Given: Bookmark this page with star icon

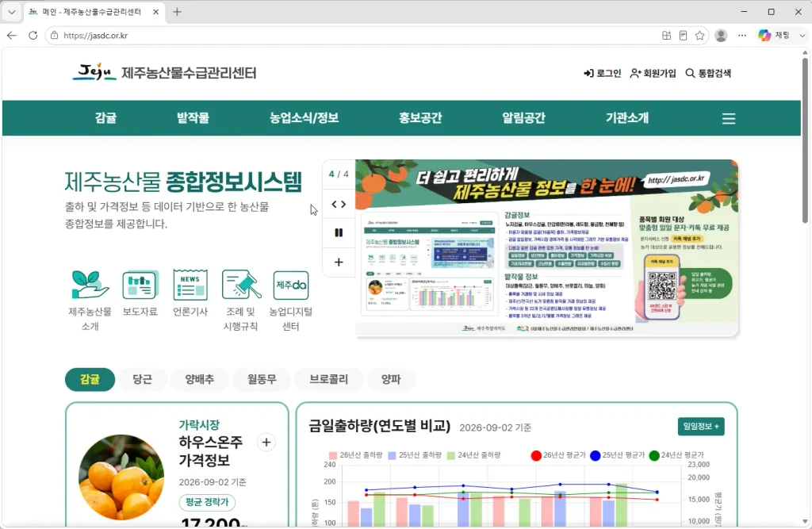Looking at the screenshot, I should point(699,35).
